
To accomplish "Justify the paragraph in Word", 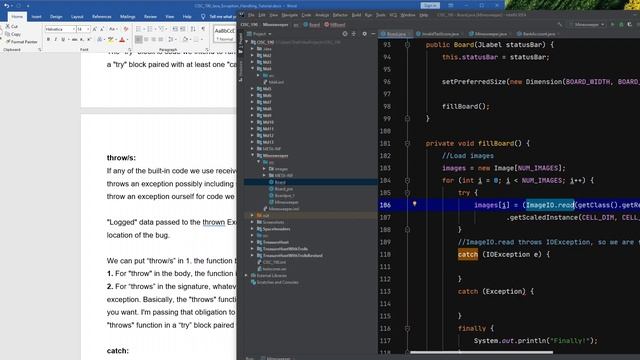I will [x=161, y=39].
